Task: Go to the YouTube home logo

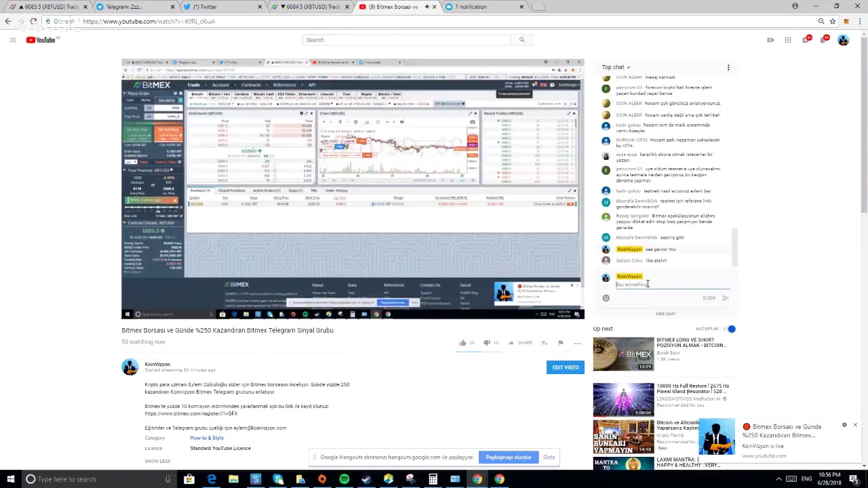Action: click(x=42, y=40)
